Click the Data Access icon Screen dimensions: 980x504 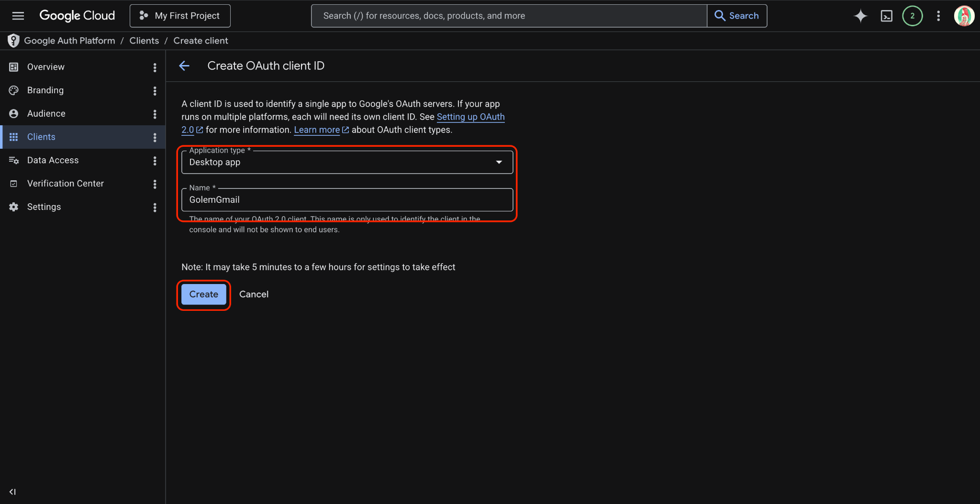point(13,160)
